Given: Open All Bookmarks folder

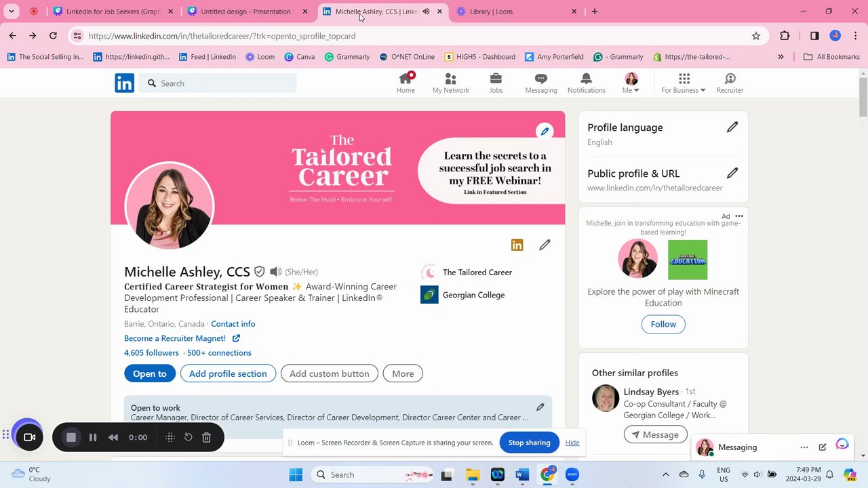Looking at the screenshot, I should pos(831,57).
